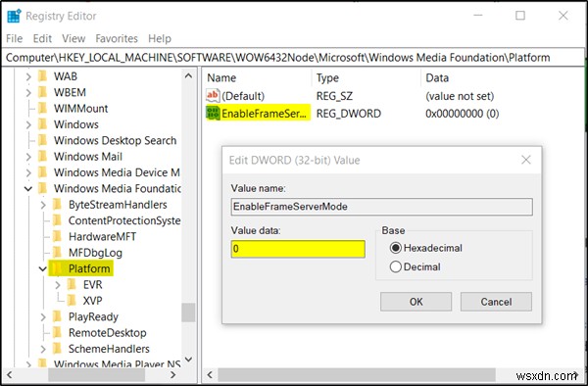Expand the EVR subkey
Viewport: 588px width, 386px height.
(x=58, y=285)
